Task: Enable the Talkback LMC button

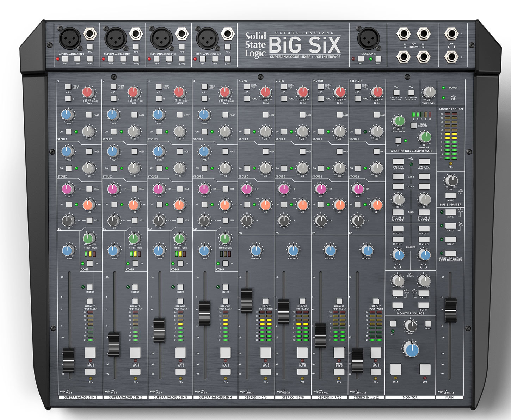Action: point(378,59)
